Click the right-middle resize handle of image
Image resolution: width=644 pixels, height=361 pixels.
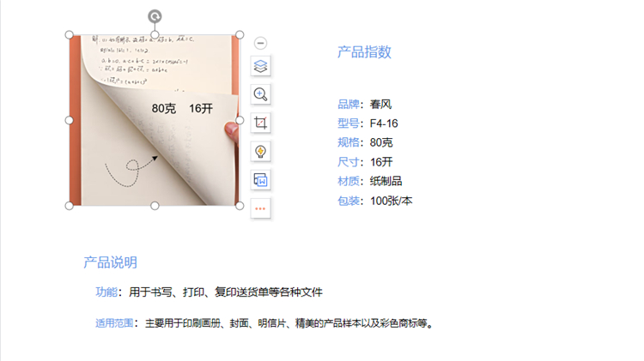240,120
